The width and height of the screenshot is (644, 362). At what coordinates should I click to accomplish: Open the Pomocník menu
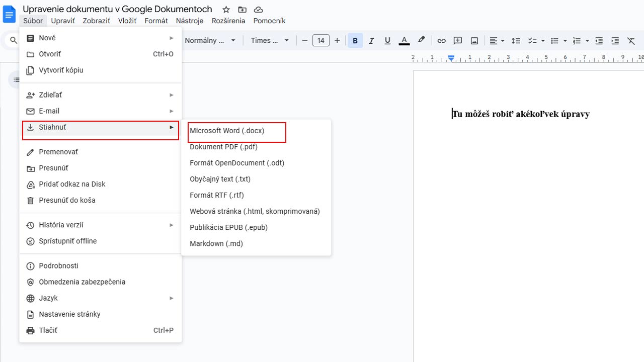(269, 21)
